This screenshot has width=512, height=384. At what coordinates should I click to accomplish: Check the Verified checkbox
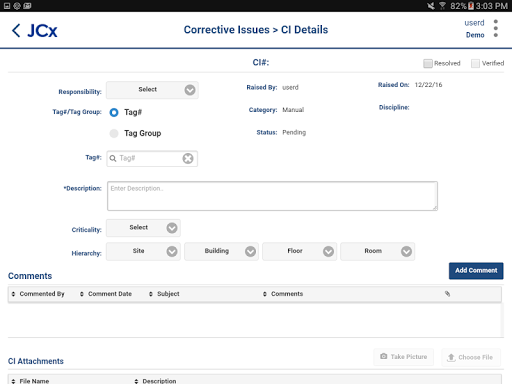tap(475, 63)
